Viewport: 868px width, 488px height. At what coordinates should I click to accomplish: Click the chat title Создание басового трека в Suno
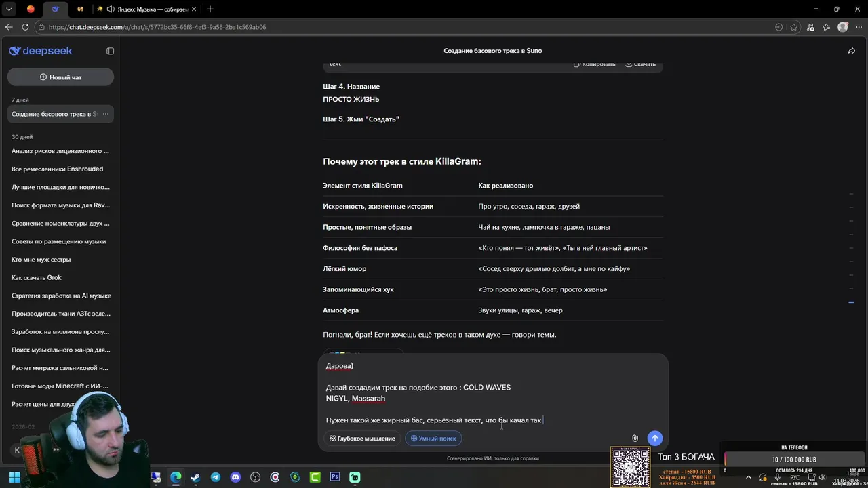click(493, 51)
